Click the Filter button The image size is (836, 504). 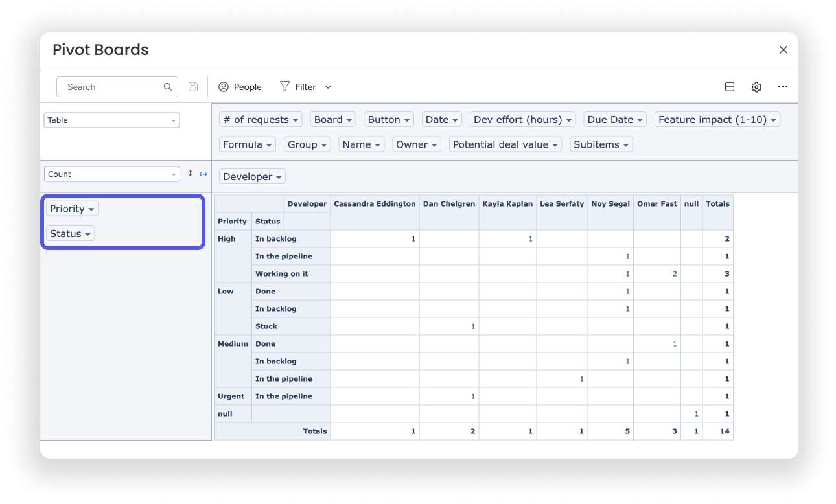(x=298, y=87)
